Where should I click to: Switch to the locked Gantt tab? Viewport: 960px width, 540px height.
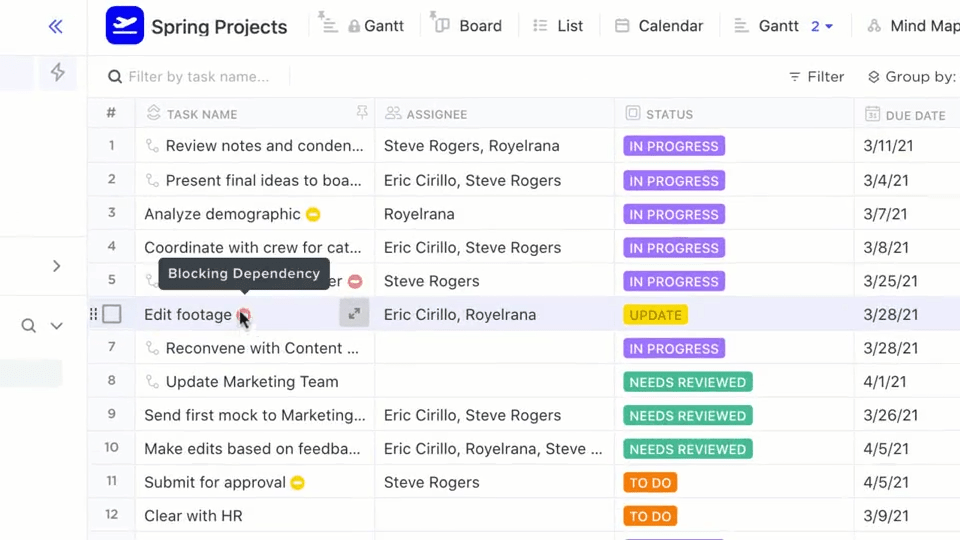click(x=375, y=26)
